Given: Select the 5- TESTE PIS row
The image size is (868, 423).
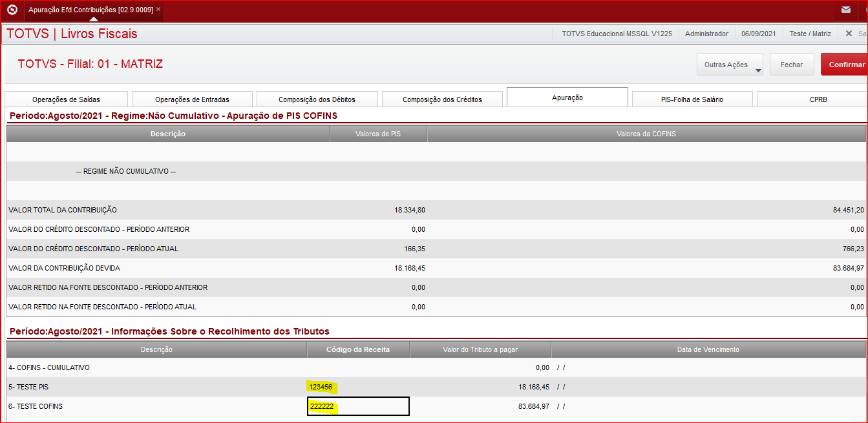Looking at the screenshot, I should click(x=436, y=387).
